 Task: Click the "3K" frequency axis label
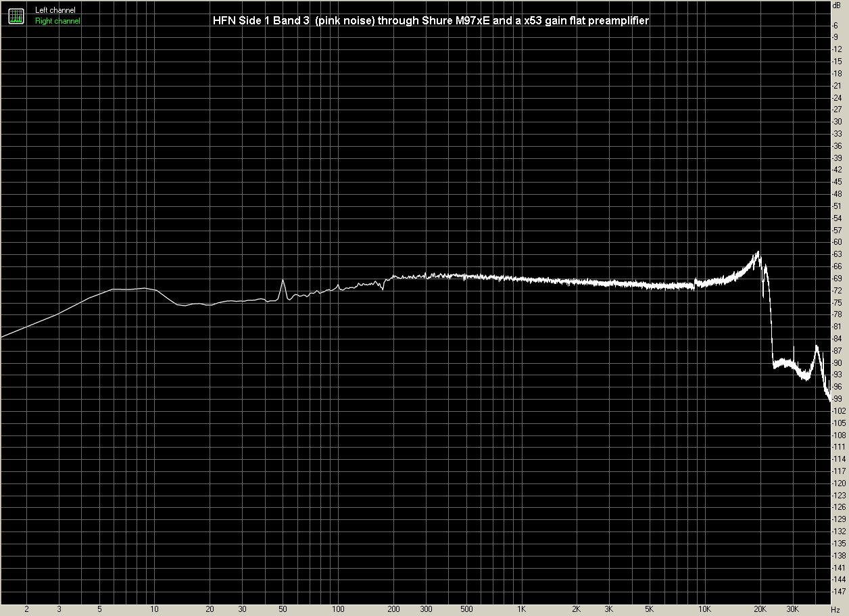(x=608, y=609)
